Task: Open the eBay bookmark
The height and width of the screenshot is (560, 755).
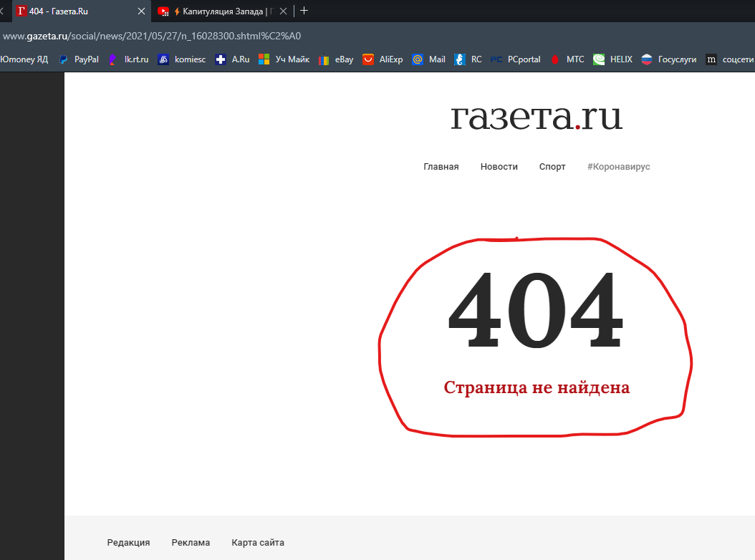Action: [x=337, y=59]
